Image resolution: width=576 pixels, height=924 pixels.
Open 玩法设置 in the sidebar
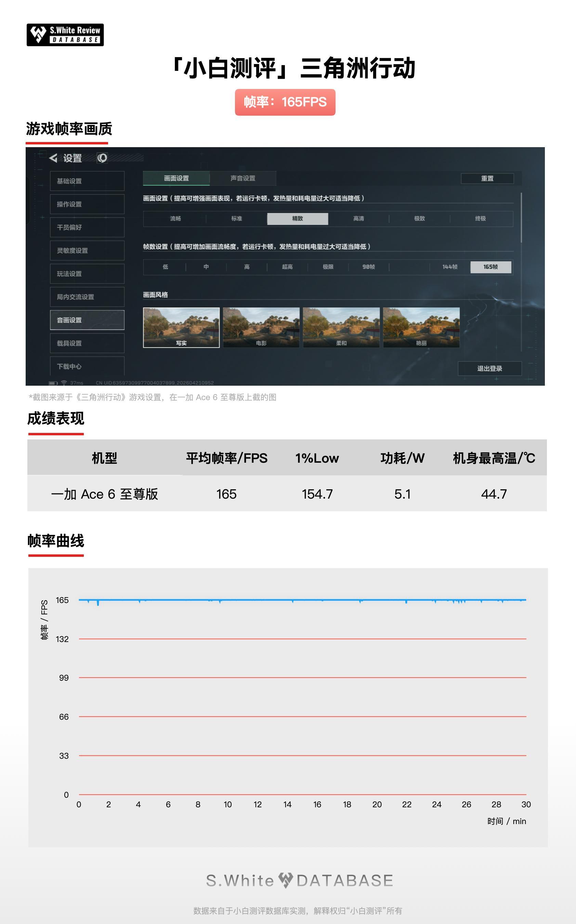[87, 273]
